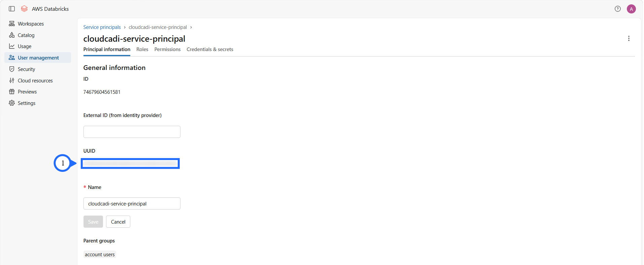Click the Cloud resources icon
Image resolution: width=644 pixels, height=265 pixels.
click(x=12, y=80)
